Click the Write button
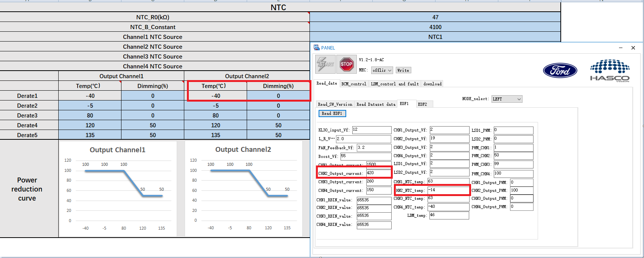 (x=403, y=70)
